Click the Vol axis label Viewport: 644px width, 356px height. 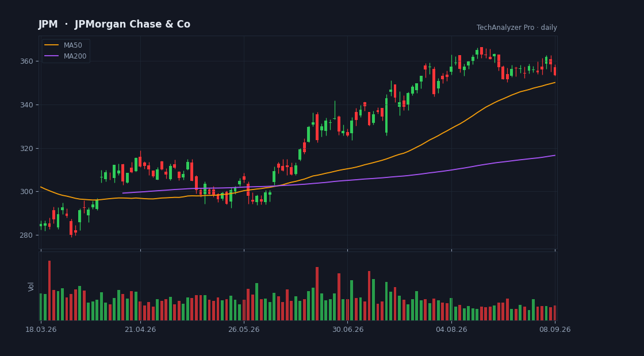coord(31,287)
